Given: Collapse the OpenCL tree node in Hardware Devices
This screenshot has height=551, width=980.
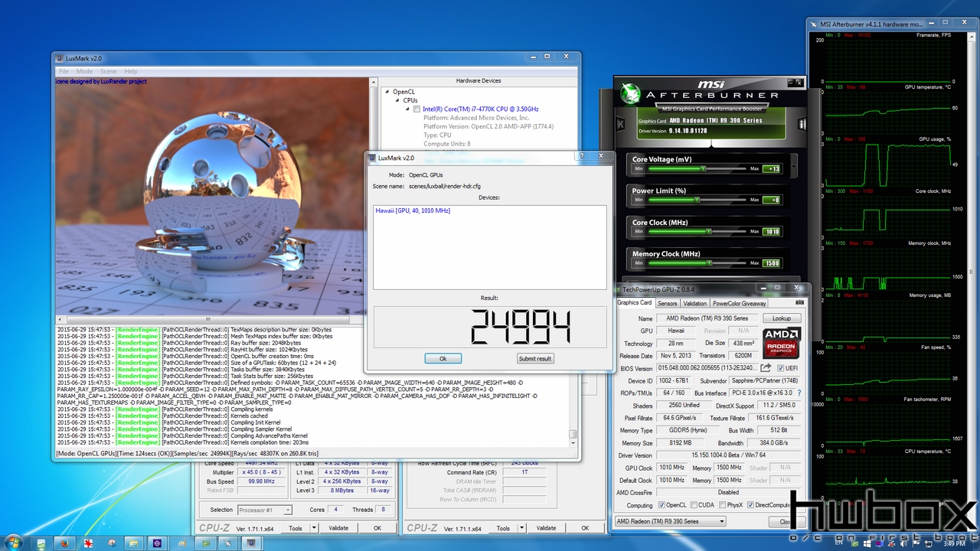Looking at the screenshot, I should click(387, 92).
